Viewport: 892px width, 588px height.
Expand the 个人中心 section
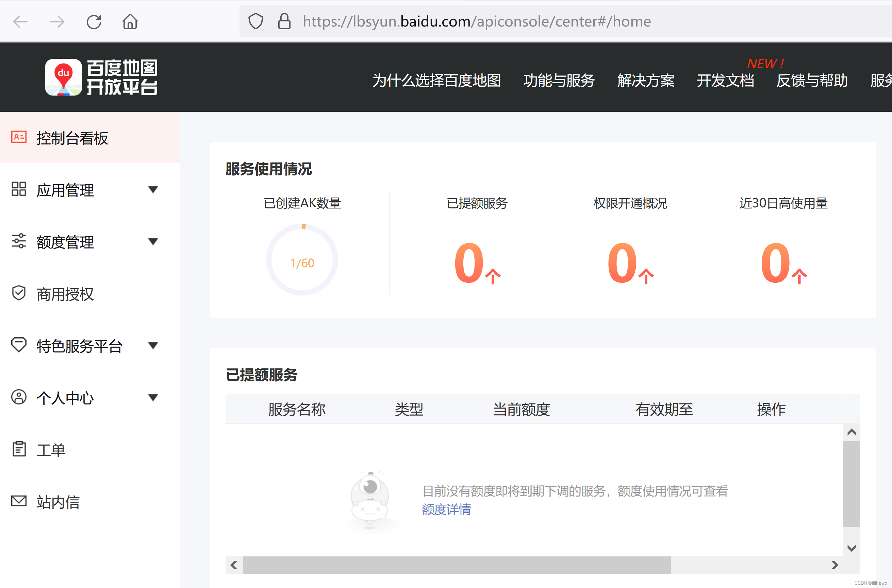[x=153, y=398]
